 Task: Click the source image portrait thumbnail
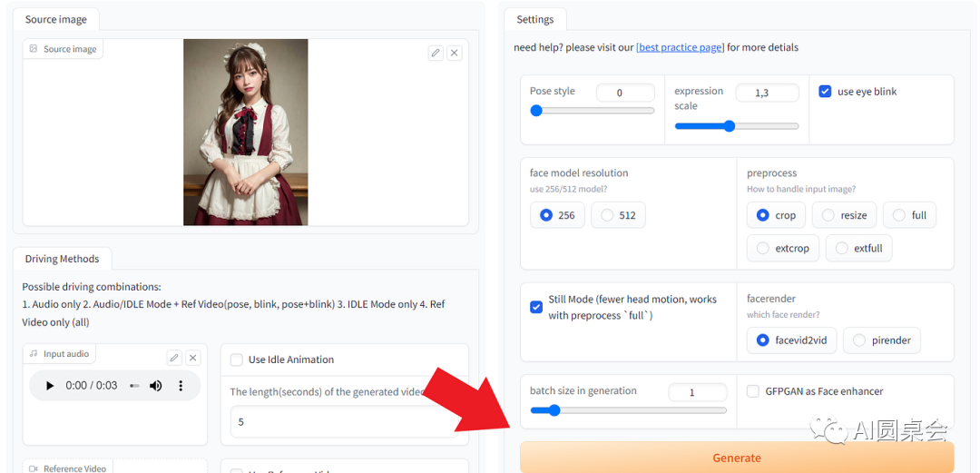(246, 132)
